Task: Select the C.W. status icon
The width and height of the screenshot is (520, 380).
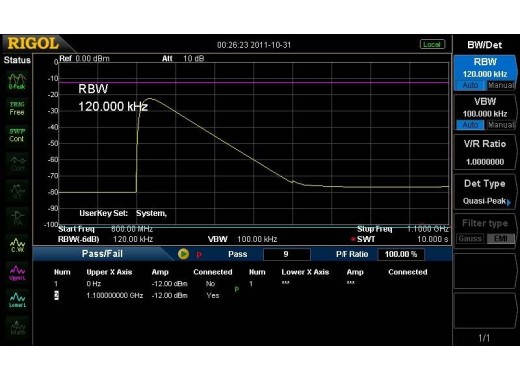Action: pyautogui.click(x=17, y=245)
